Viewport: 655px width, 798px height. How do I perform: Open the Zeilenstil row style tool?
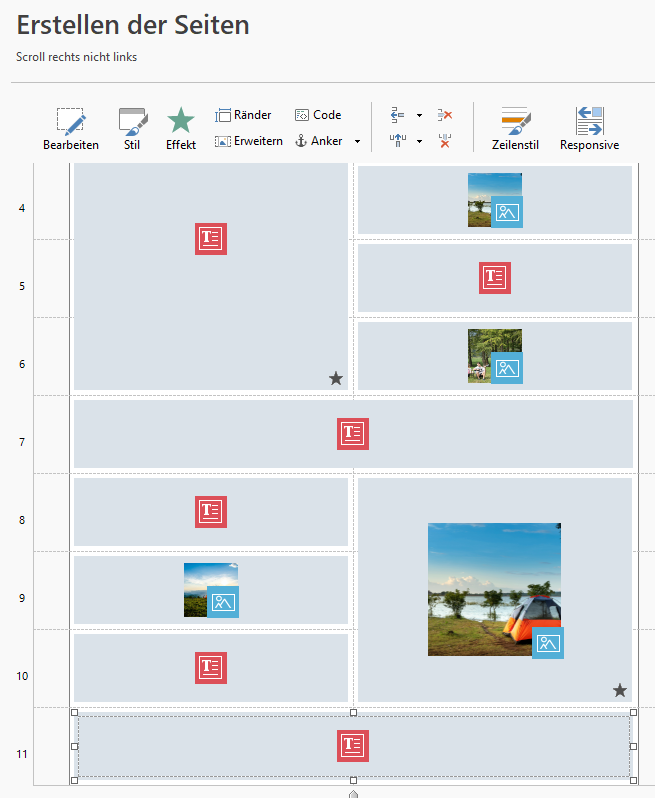point(515,130)
